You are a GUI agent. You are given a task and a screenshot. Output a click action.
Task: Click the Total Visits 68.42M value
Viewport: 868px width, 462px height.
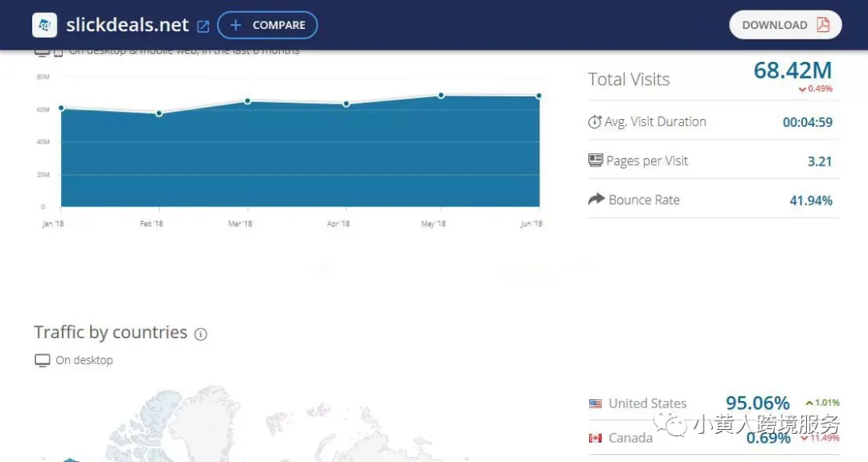(x=792, y=70)
